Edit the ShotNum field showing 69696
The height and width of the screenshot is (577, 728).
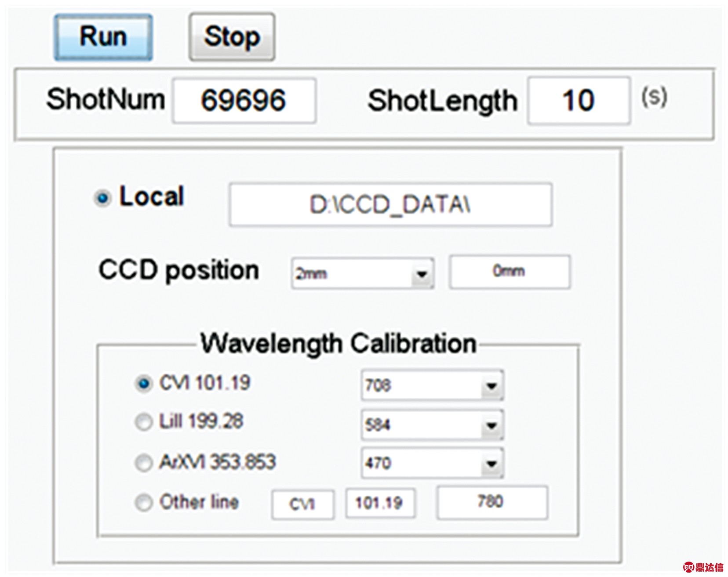244,100
